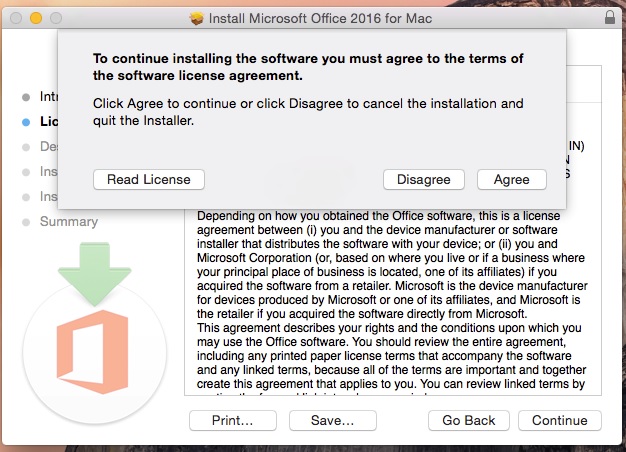
Task: Click the installer package icon in title
Action: [196, 18]
